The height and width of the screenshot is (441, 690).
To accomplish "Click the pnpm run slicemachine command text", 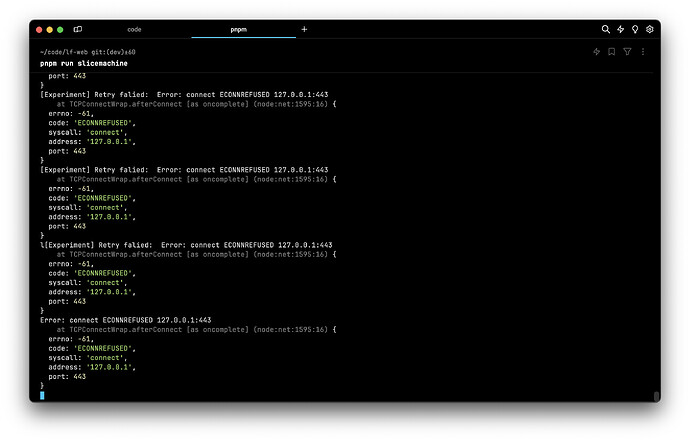I will (x=84, y=63).
